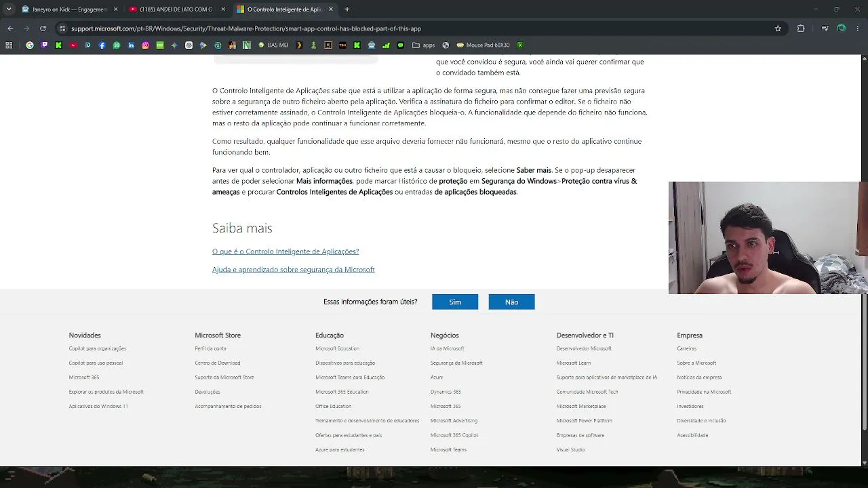
Task: Bookmark this page with the star icon
Action: (778, 28)
